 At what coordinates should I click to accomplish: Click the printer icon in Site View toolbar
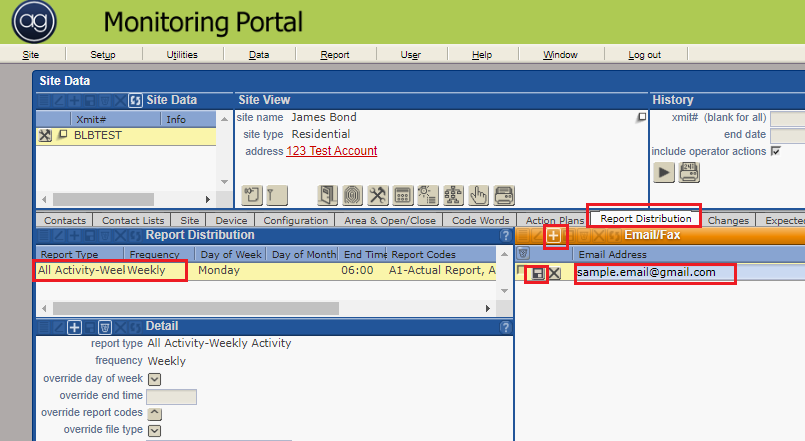(x=505, y=195)
